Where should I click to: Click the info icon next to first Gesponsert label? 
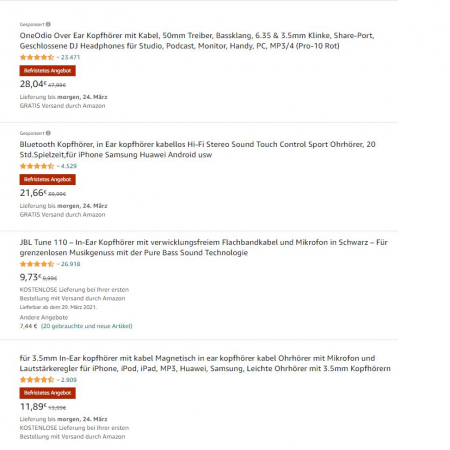click(48, 24)
